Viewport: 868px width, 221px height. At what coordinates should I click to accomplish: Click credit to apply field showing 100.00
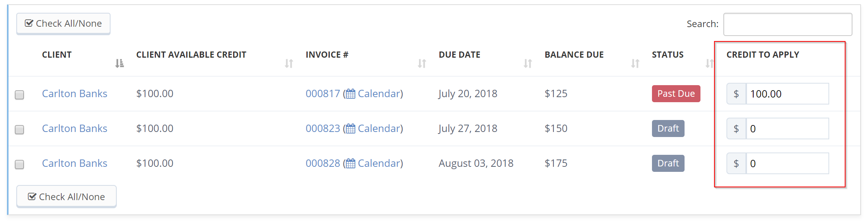(x=787, y=94)
